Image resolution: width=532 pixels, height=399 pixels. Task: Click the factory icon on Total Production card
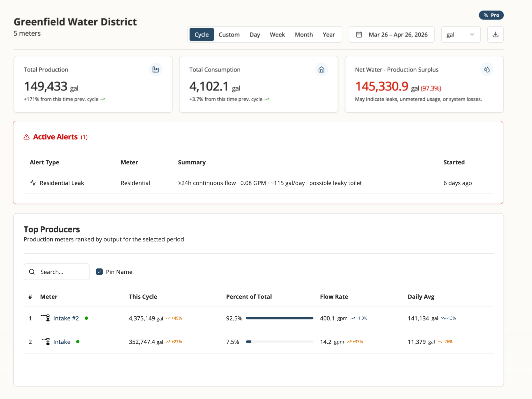[x=156, y=70]
